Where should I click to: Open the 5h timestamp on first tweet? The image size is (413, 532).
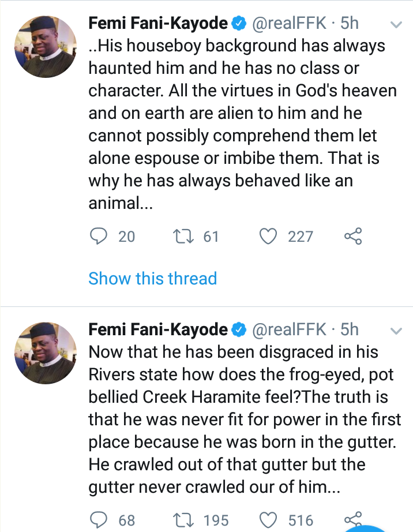pos(350,23)
